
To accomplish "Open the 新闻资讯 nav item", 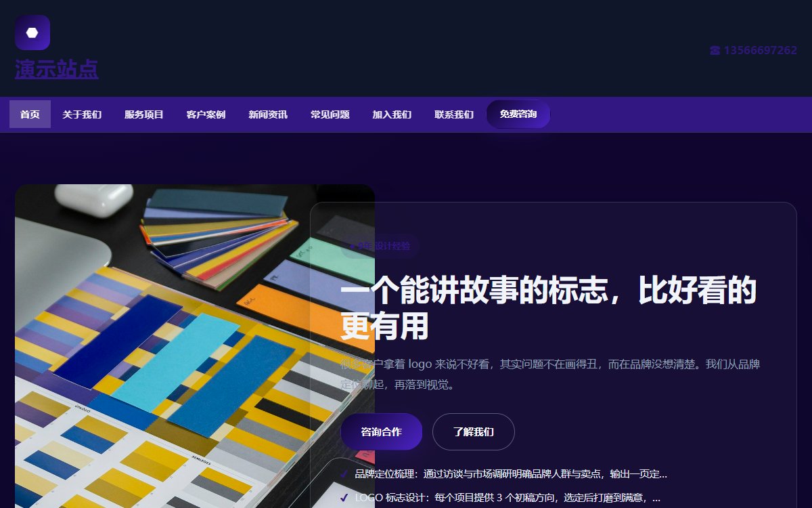I will (268, 114).
